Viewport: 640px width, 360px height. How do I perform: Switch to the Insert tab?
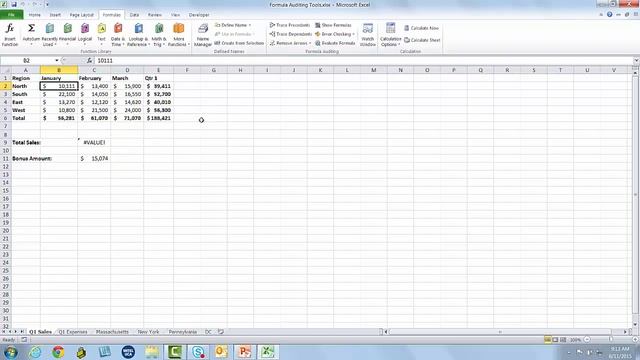point(55,15)
